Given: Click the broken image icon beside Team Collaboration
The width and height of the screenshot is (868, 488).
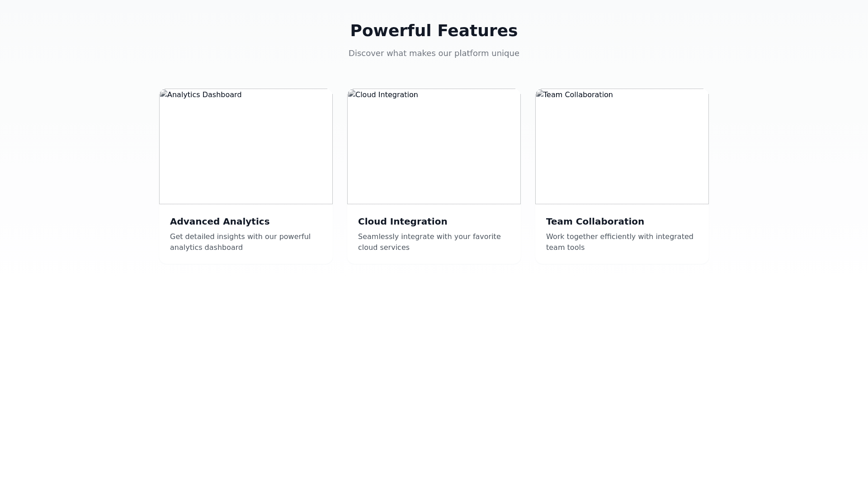Looking at the screenshot, I should click(x=540, y=94).
